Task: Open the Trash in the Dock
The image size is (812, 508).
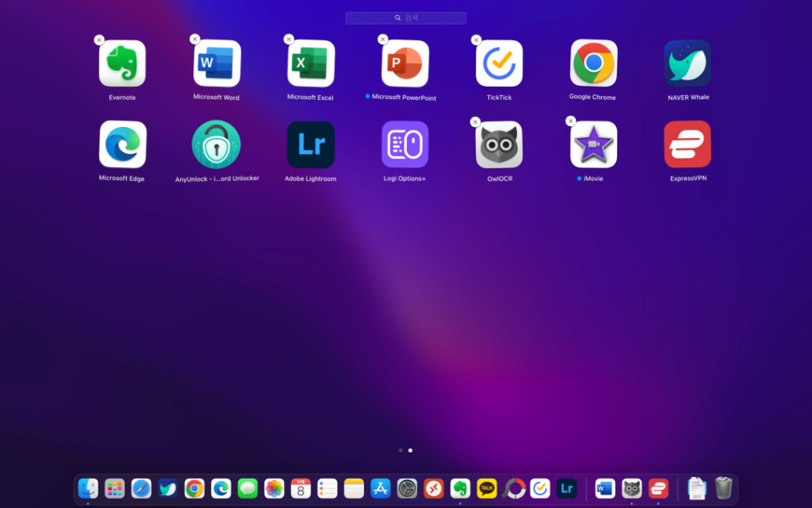Action: [x=724, y=488]
